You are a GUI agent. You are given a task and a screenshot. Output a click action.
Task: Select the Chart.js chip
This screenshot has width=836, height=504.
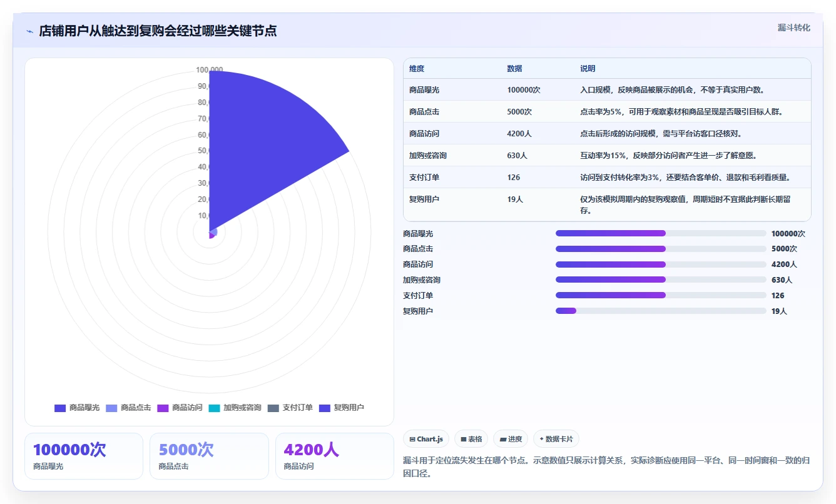[426, 439]
